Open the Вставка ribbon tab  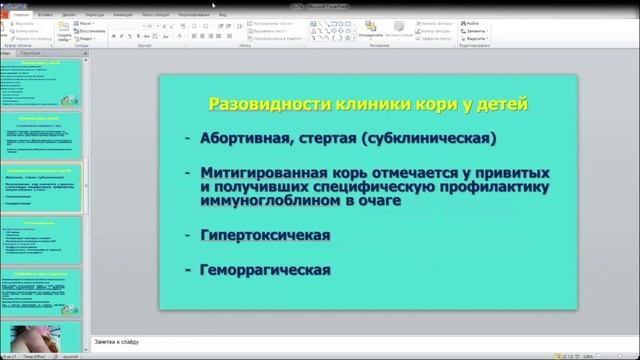45,15
